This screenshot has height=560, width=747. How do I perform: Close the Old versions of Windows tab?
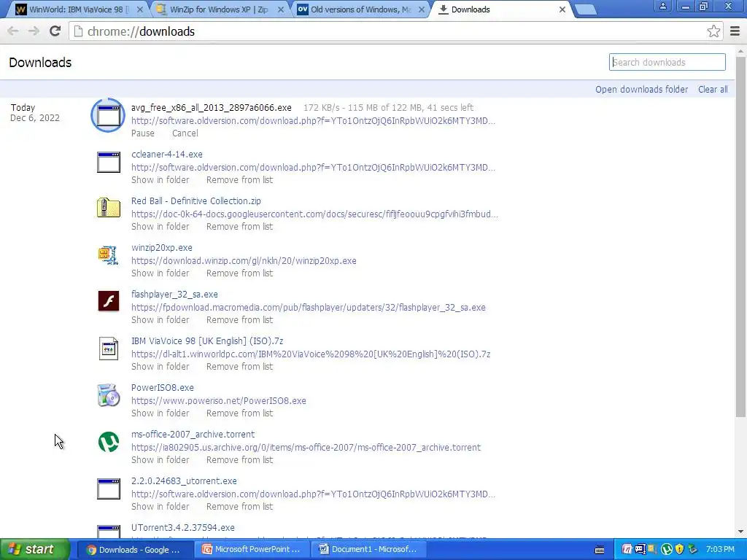pos(422,9)
